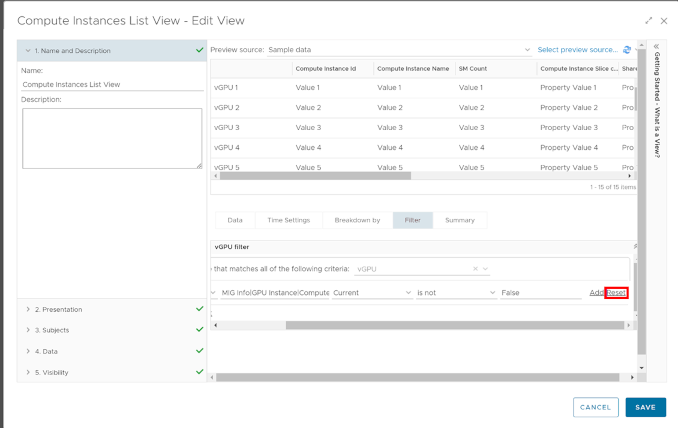Collapse the Name and Description section
This screenshot has height=428, width=678.
28,50
